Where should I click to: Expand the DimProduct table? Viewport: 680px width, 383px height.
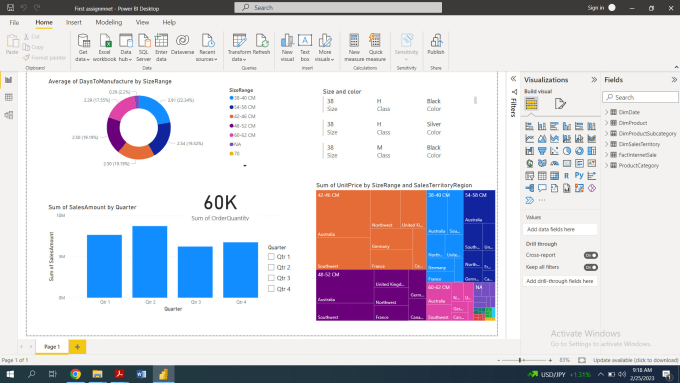pos(607,123)
